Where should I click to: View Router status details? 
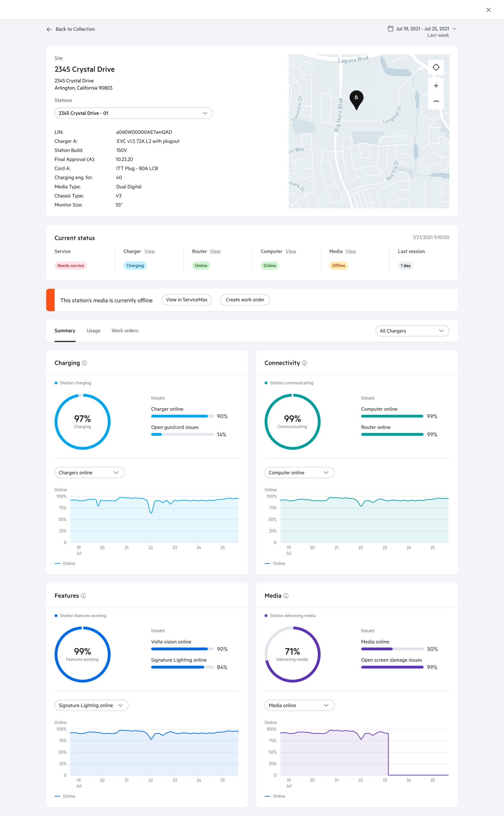click(215, 251)
